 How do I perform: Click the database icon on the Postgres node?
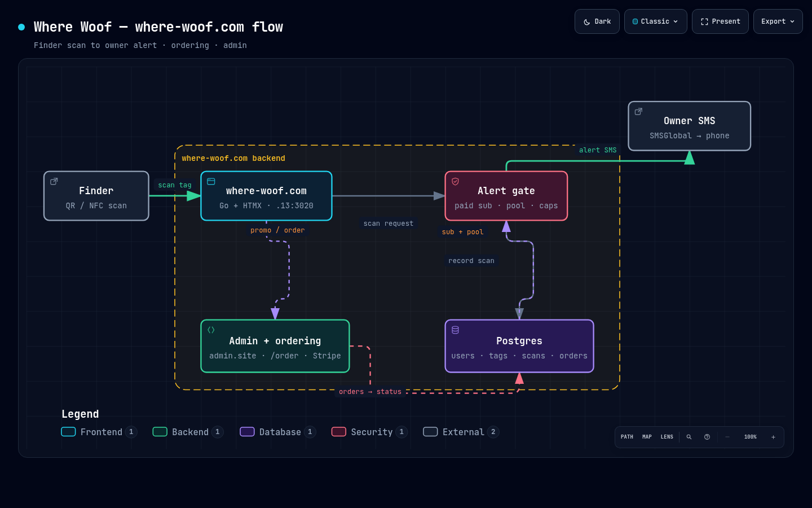[x=455, y=330]
